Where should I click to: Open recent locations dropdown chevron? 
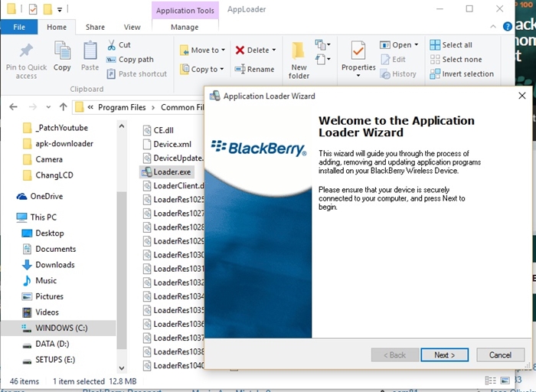click(48, 107)
